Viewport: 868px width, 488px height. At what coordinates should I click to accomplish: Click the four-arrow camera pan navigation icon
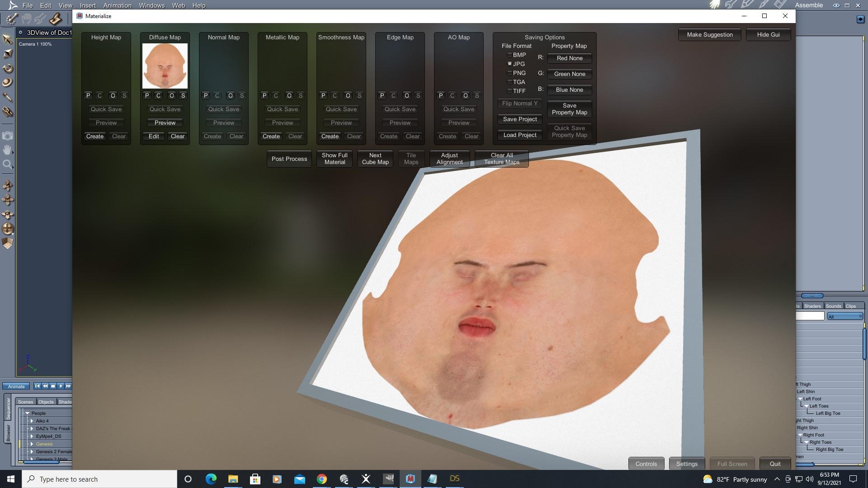pyautogui.click(x=8, y=200)
